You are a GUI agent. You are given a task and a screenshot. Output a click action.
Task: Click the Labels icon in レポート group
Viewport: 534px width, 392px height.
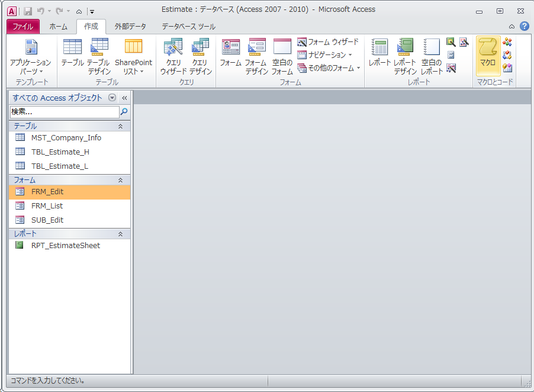tap(451, 55)
